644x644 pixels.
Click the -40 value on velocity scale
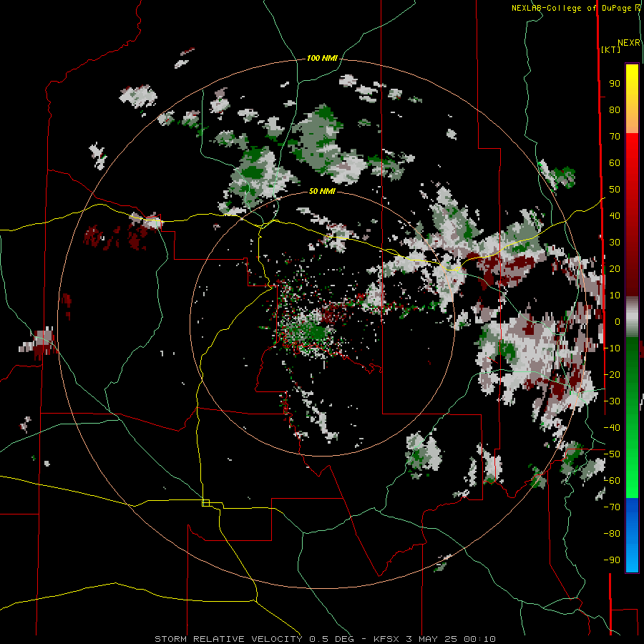pyautogui.click(x=612, y=428)
